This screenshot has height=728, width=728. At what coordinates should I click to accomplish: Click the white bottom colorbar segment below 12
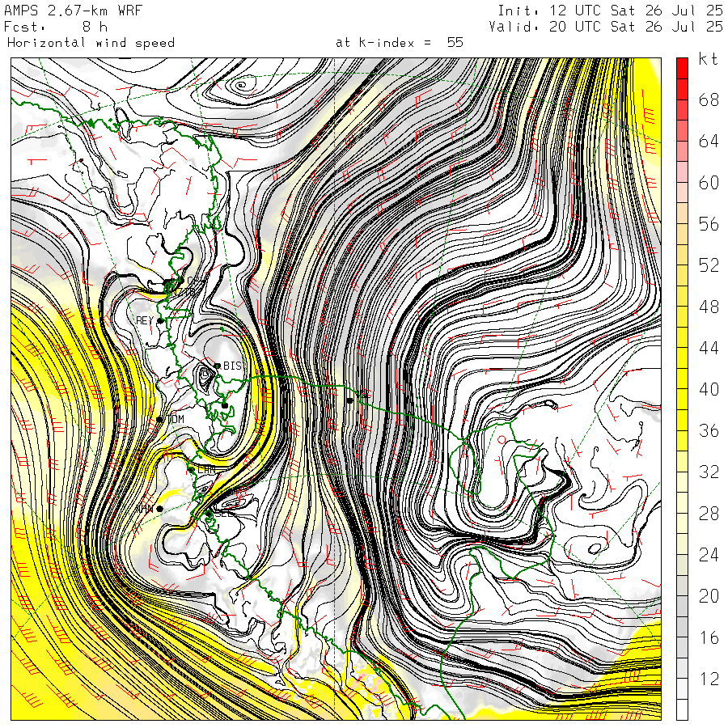tap(682, 710)
